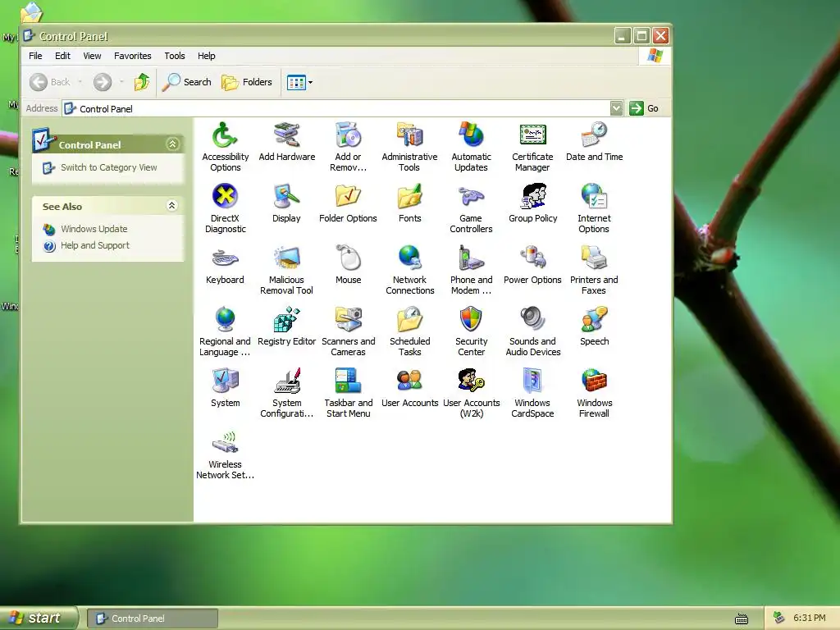The image size is (840, 630).
Task: Collapse the See Also section
Action: click(172, 206)
